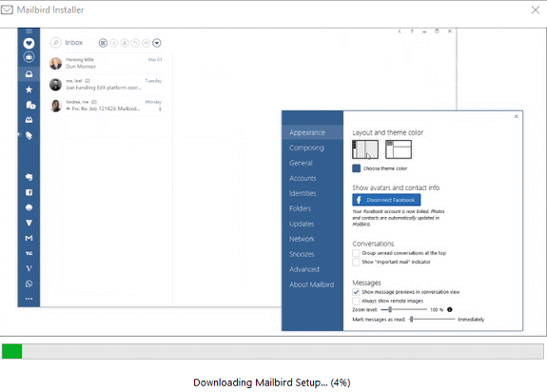Click the Zoom level slider

403,309
